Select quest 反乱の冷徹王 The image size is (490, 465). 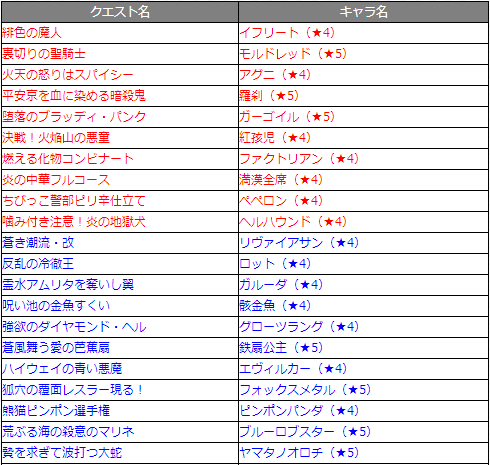point(38,264)
